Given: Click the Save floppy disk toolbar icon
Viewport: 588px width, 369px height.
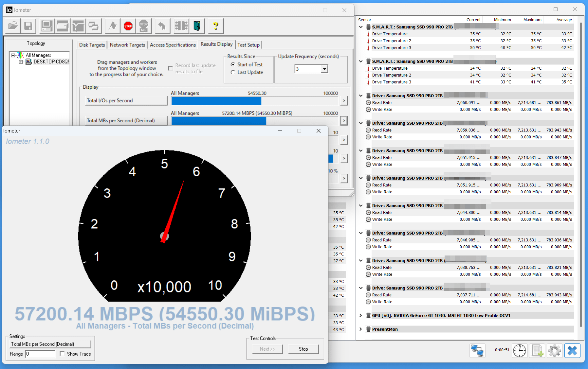Looking at the screenshot, I should (28, 26).
